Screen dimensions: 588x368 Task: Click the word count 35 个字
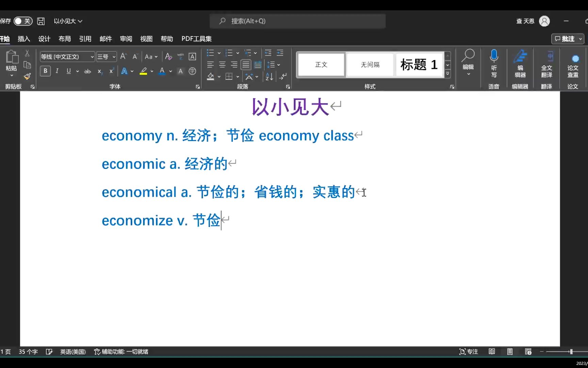[x=28, y=352]
